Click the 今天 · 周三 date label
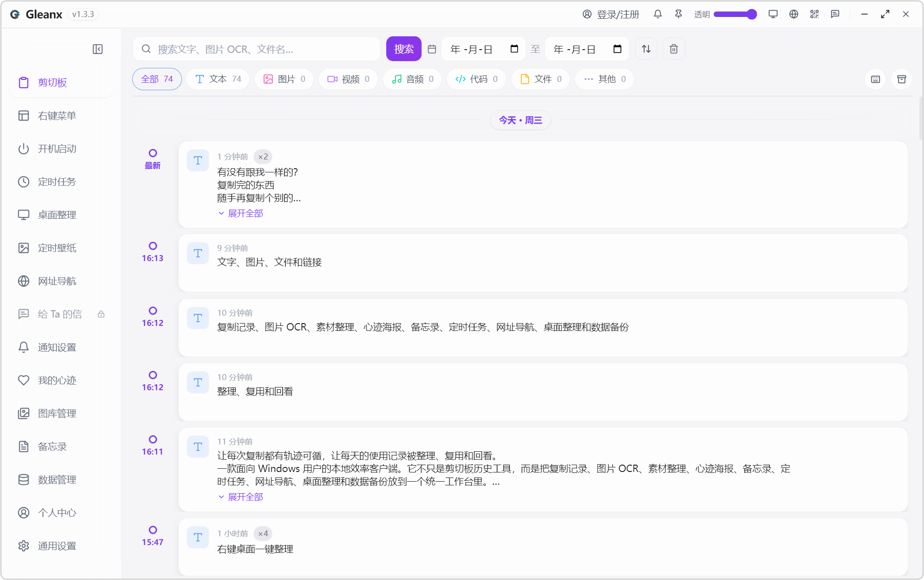924x580 pixels. tap(520, 120)
